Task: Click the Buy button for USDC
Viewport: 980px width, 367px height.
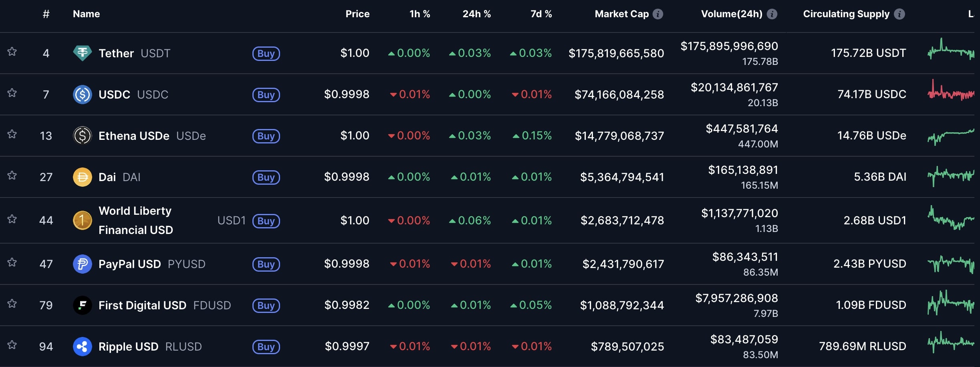Action: [266, 95]
